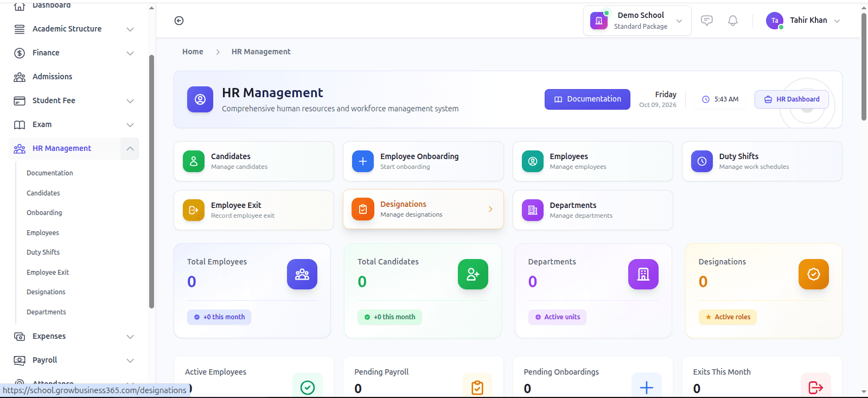The image size is (868, 398).
Task: Open the Tahir Khan user dropdown arrow
Action: coord(837,21)
